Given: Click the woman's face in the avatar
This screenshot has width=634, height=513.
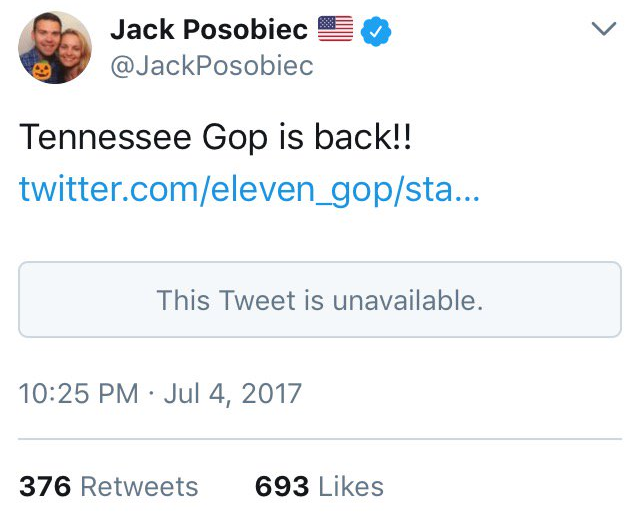Looking at the screenshot, I should point(69,50).
